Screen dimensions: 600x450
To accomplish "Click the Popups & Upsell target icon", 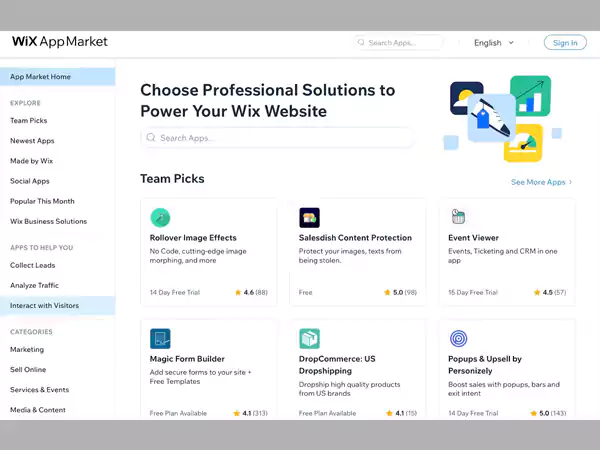I will (458, 339).
